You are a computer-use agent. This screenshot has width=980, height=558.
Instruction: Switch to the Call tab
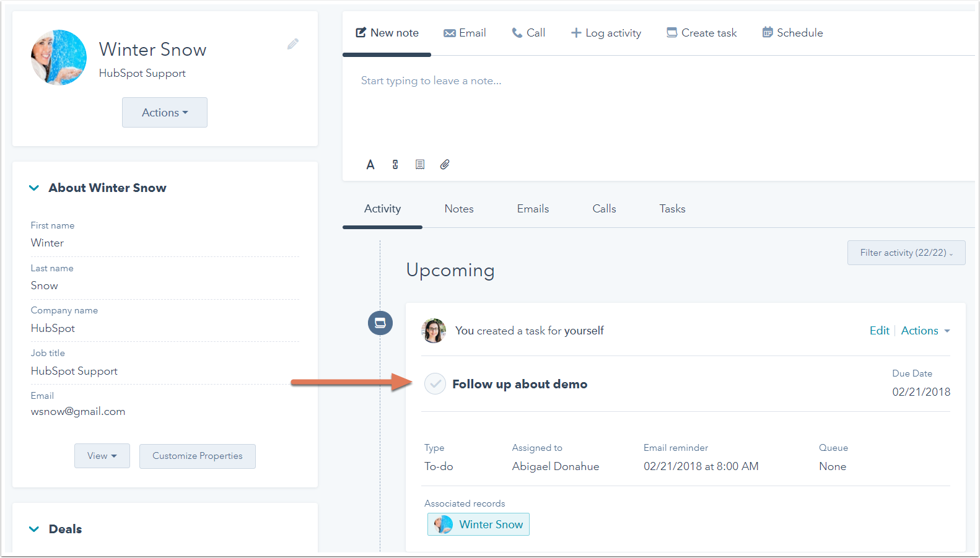point(528,33)
